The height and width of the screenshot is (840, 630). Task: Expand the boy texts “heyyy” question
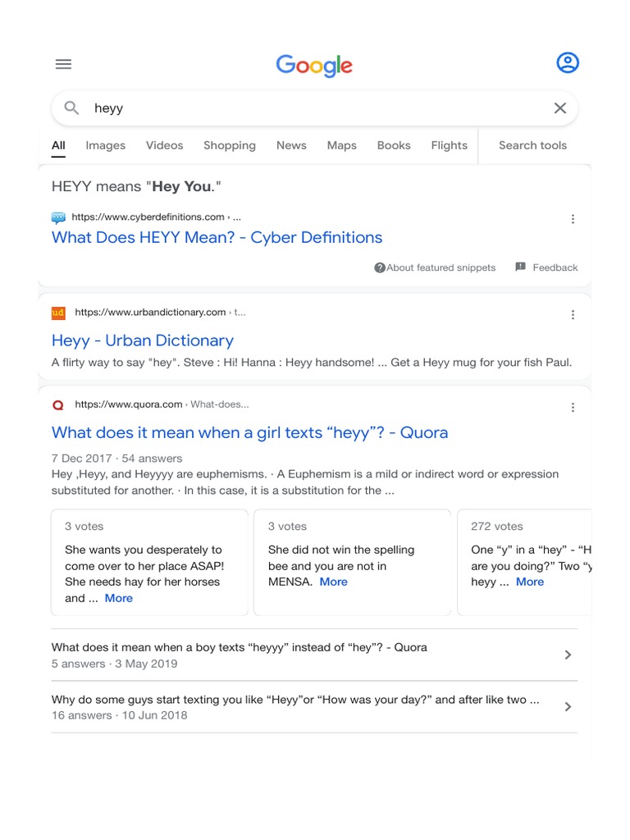(568, 655)
